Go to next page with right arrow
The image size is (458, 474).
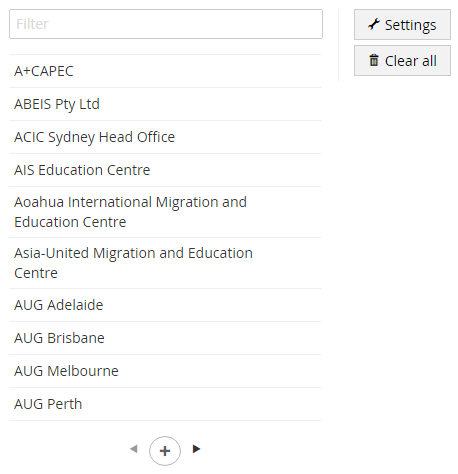tap(196, 449)
